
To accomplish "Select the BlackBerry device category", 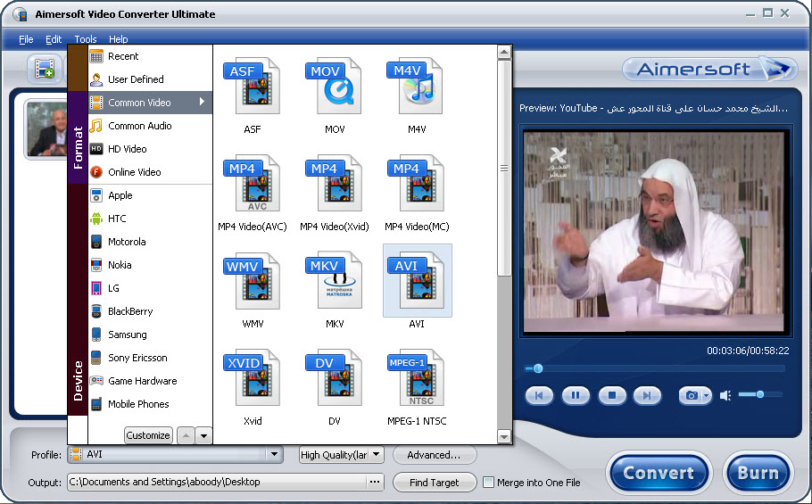I will [150, 311].
